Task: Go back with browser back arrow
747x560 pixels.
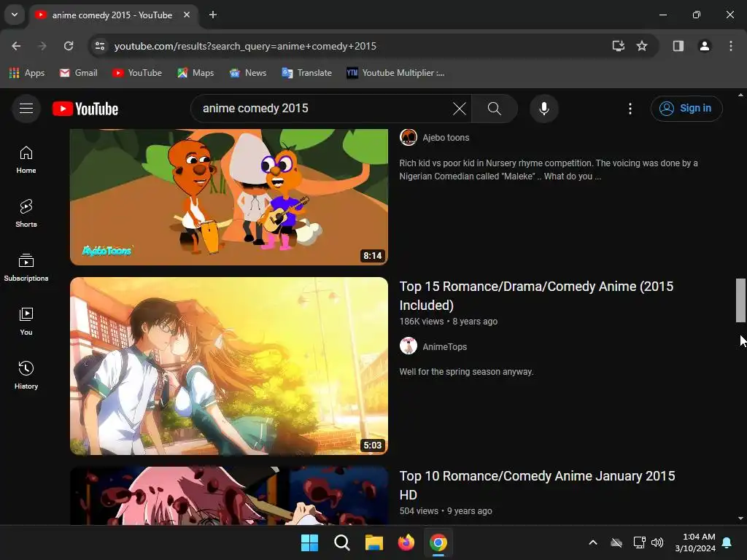Action: (x=16, y=46)
